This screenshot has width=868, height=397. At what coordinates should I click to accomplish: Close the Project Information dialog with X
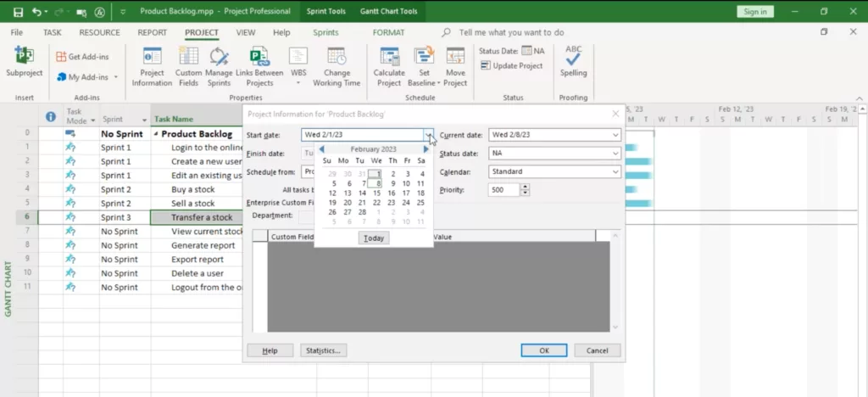click(615, 114)
